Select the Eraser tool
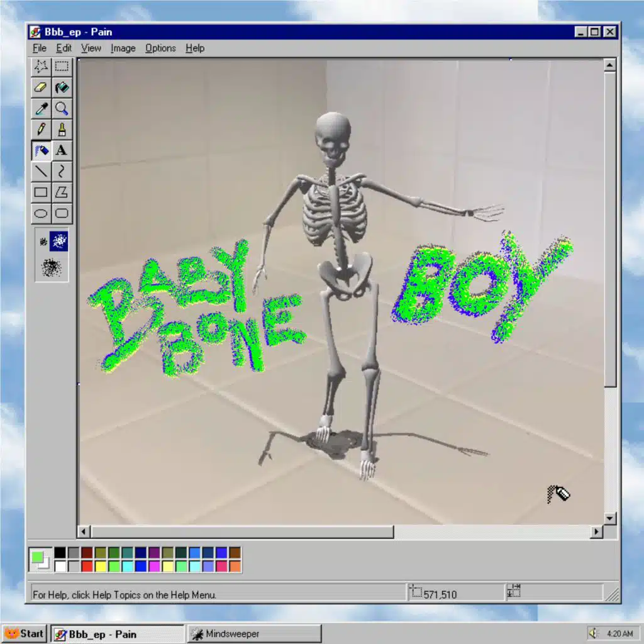This screenshot has height=644, width=644. point(42,87)
